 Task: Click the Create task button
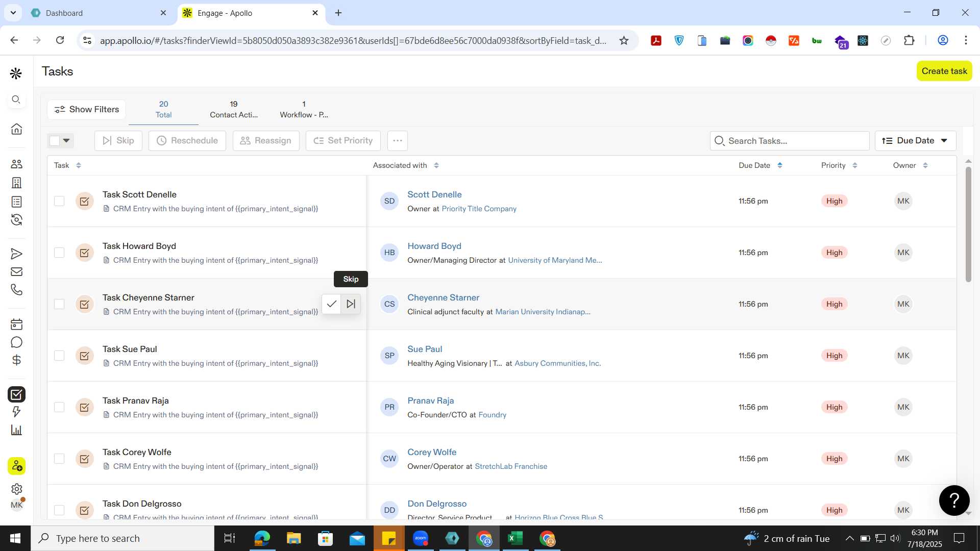pyautogui.click(x=944, y=71)
